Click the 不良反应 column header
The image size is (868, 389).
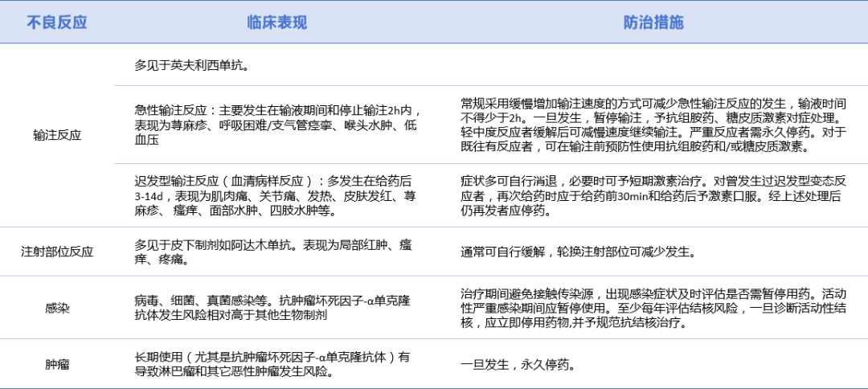coord(57,23)
